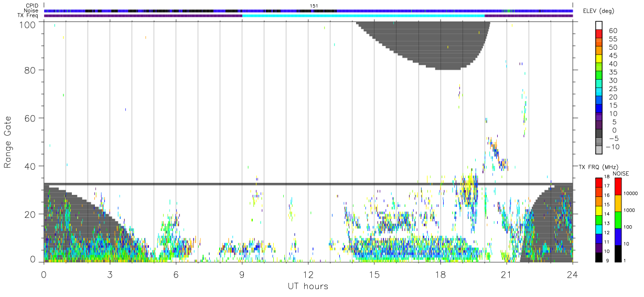
Task: Pick the light gray bottom ELEV color cell
Action: pos(599,150)
